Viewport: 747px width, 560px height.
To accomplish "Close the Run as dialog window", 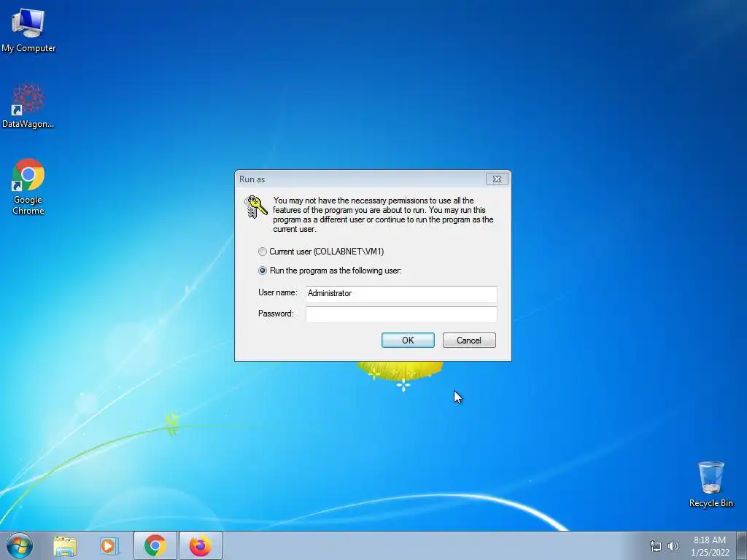I will (x=497, y=179).
